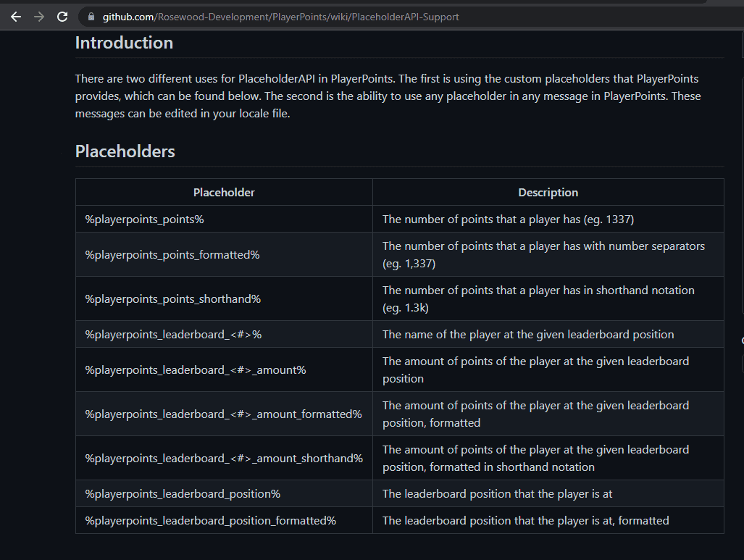Viewport: 744px width, 560px height.
Task: Click the browser forward arrow
Action: 39,17
